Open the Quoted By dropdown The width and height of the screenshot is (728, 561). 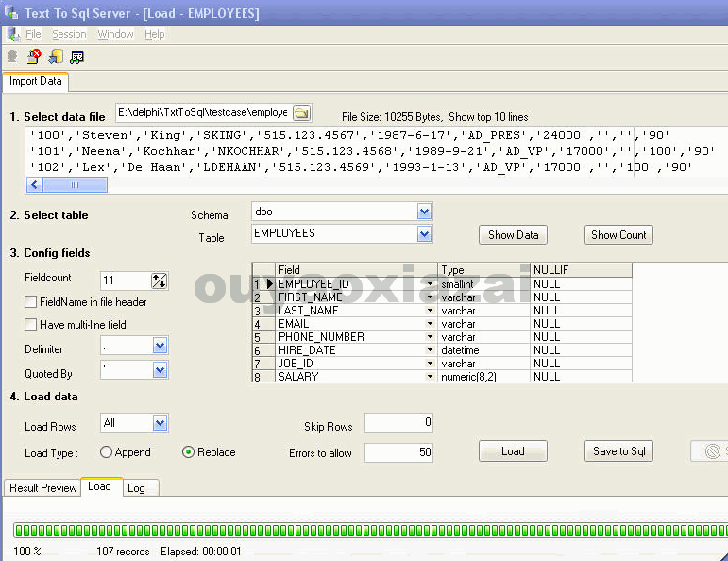click(160, 370)
